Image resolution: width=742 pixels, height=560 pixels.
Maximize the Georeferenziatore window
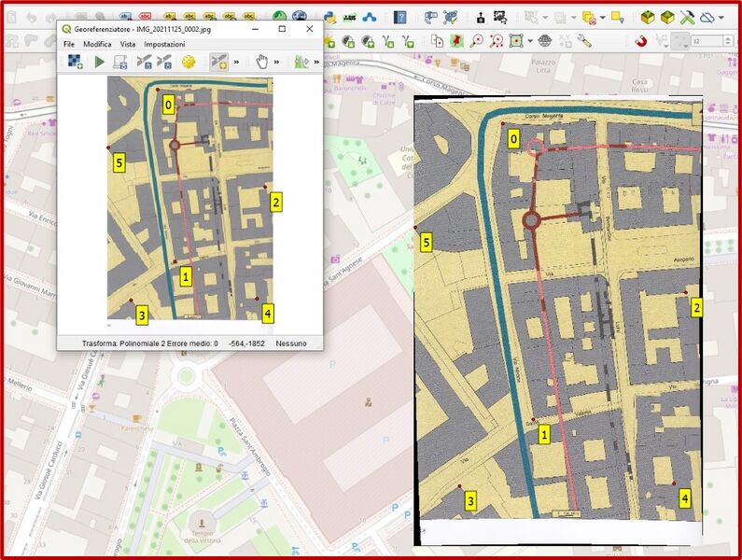click(282, 29)
